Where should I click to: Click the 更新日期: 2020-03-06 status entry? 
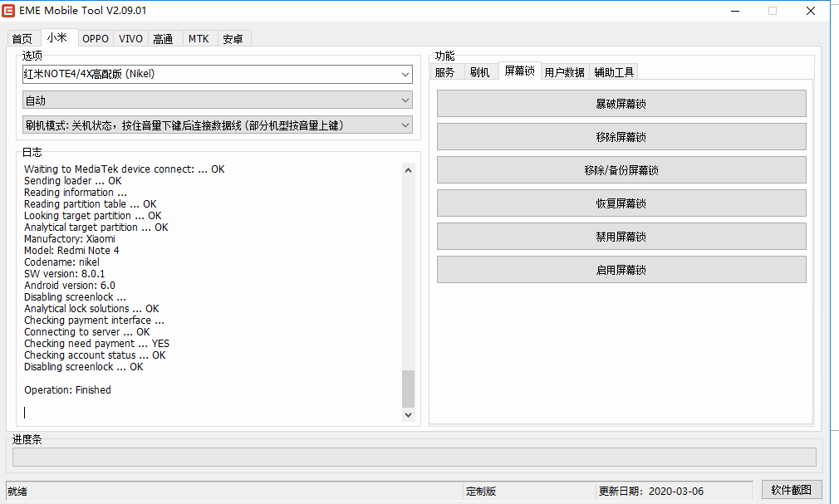pyautogui.click(x=651, y=492)
